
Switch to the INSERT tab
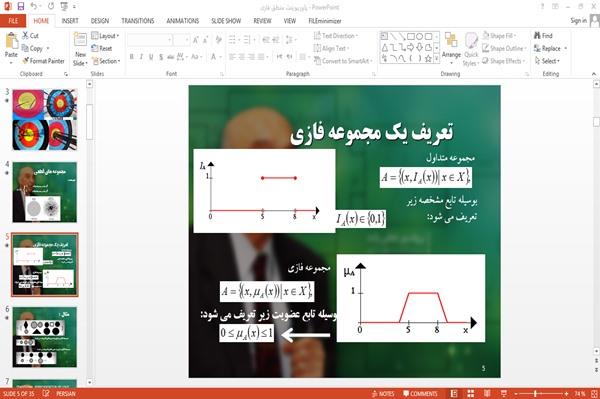pyautogui.click(x=70, y=21)
